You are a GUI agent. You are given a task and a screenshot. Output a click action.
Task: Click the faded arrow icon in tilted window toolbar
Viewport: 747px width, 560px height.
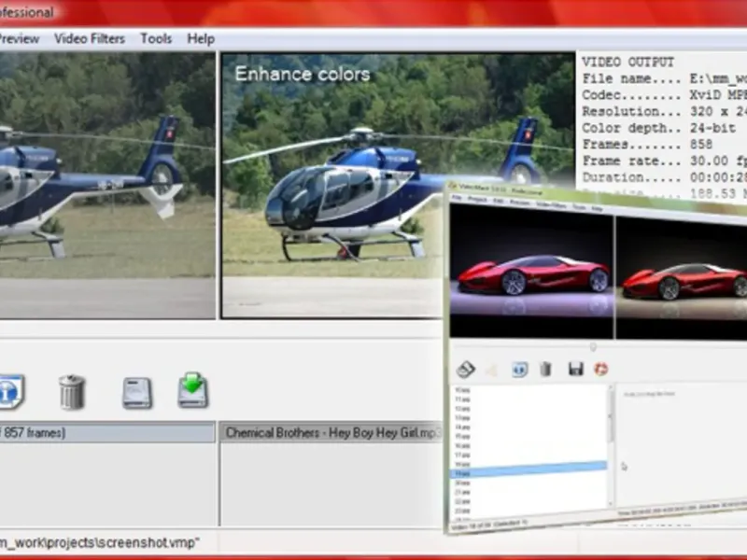coord(492,370)
